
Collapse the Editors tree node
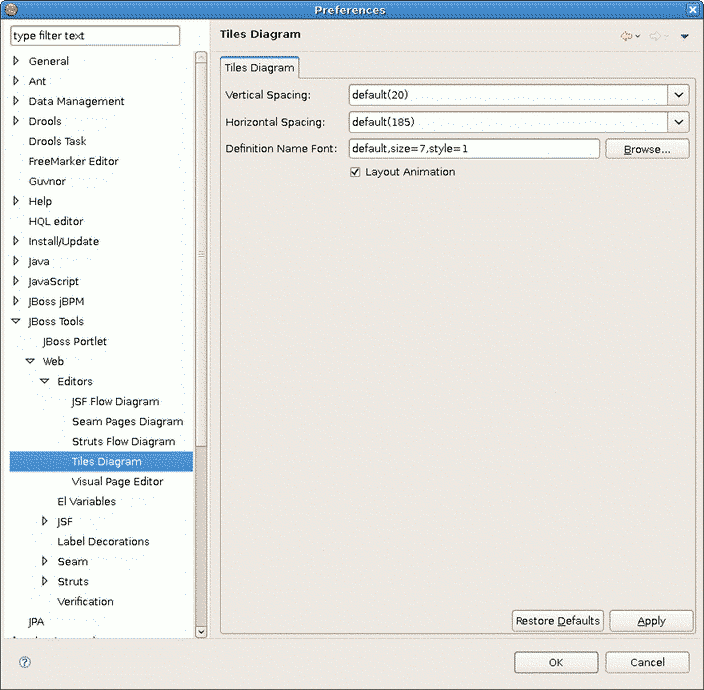pyautogui.click(x=45, y=381)
